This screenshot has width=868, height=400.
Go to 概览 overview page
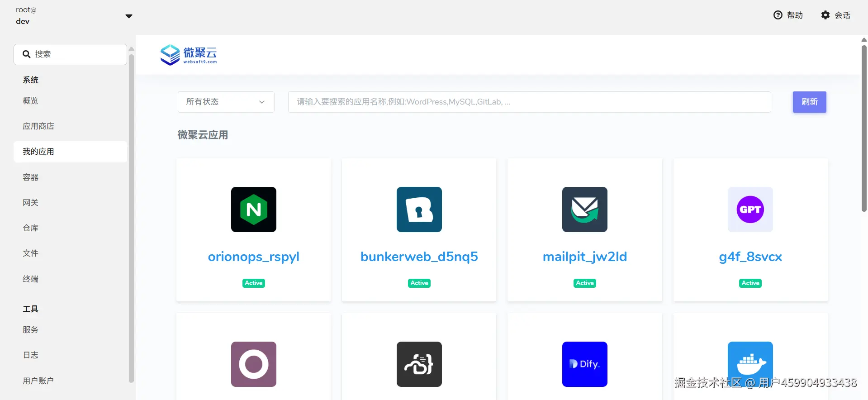tap(70, 101)
